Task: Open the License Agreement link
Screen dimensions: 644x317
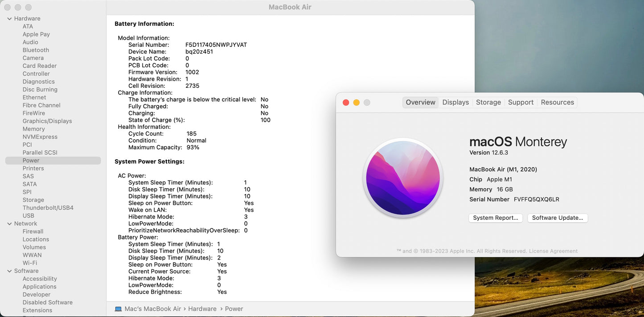Action: tap(553, 251)
